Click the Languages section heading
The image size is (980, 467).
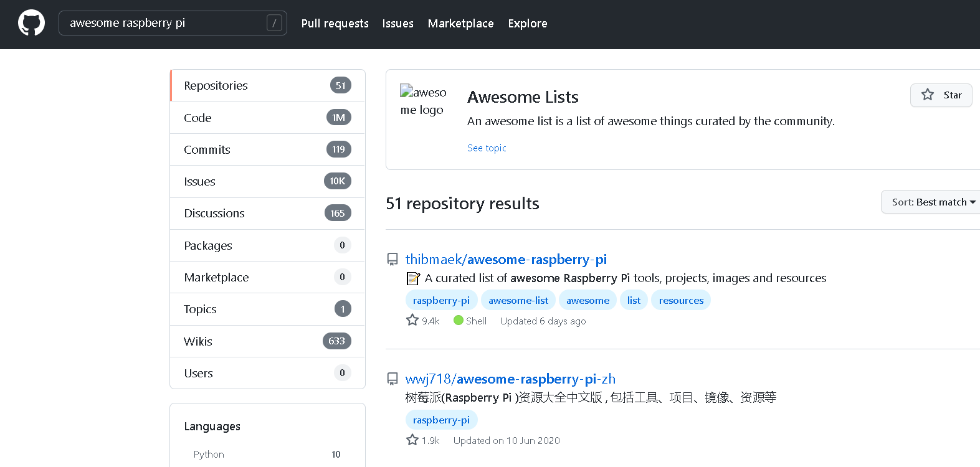click(x=212, y=427)
